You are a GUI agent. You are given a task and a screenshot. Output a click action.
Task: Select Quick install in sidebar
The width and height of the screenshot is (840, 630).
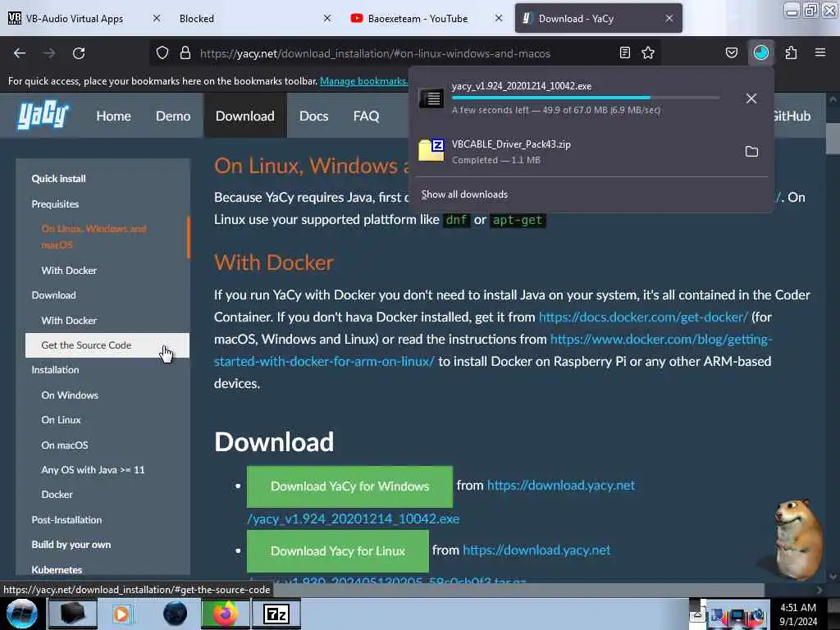point(58,179)
